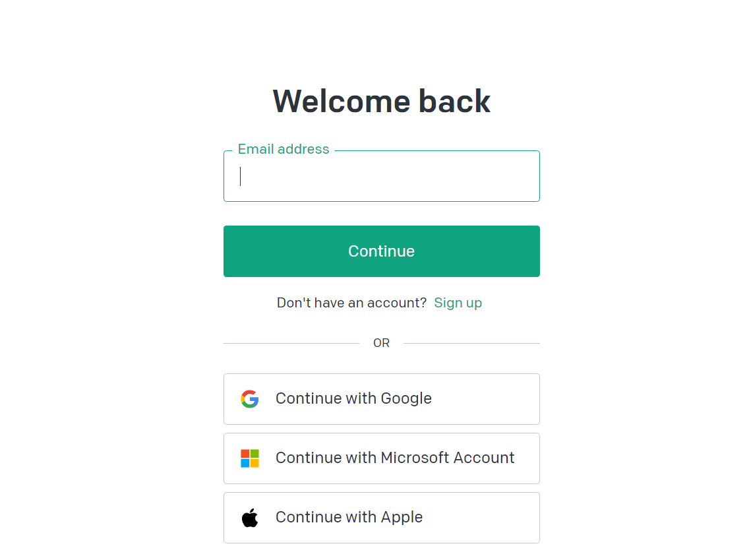
Task: Choose Continue with Microsoft Account
Action: click(382, 458)
